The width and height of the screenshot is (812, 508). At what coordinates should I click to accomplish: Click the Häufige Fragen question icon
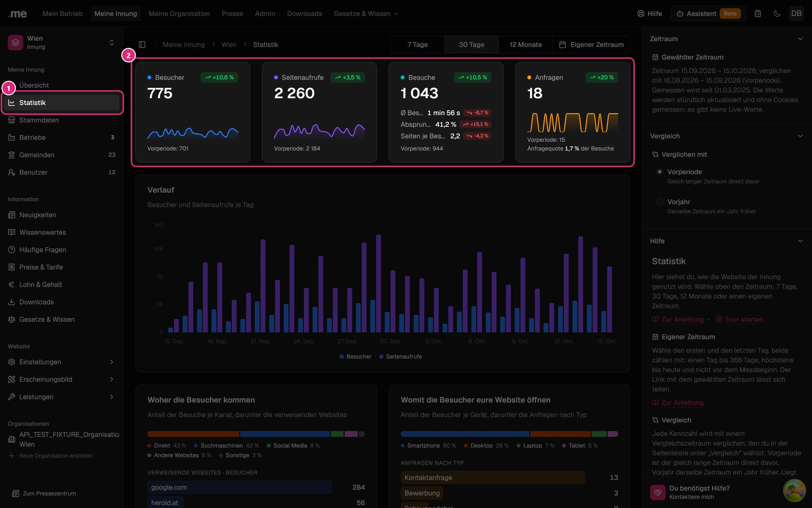pos(12,250)
